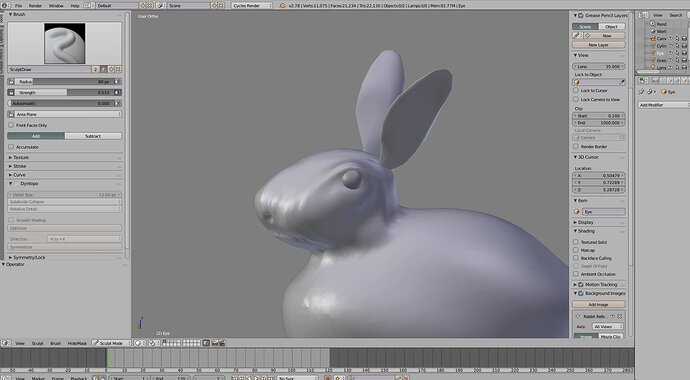Image resolution: width=690 pixels, height=380 pixels.
Task: Click the eyedropper in Lock to Object field
Action: tap(622, 82)
